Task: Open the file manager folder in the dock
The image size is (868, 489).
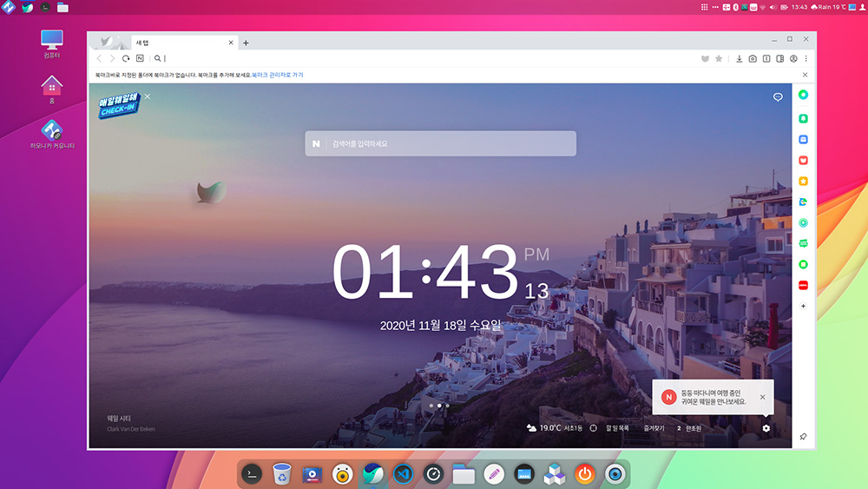Action: pos(464,474)
